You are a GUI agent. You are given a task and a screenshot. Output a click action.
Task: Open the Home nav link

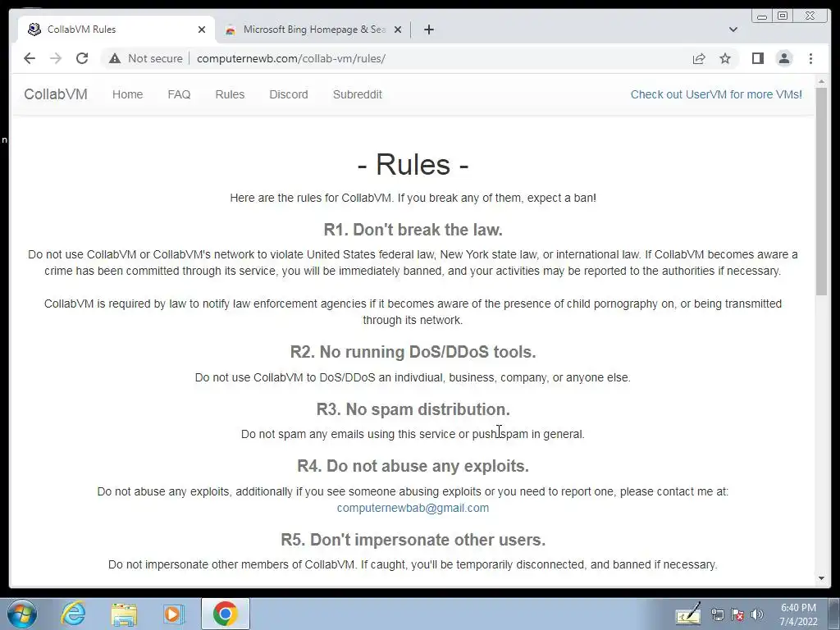point(127,94)
